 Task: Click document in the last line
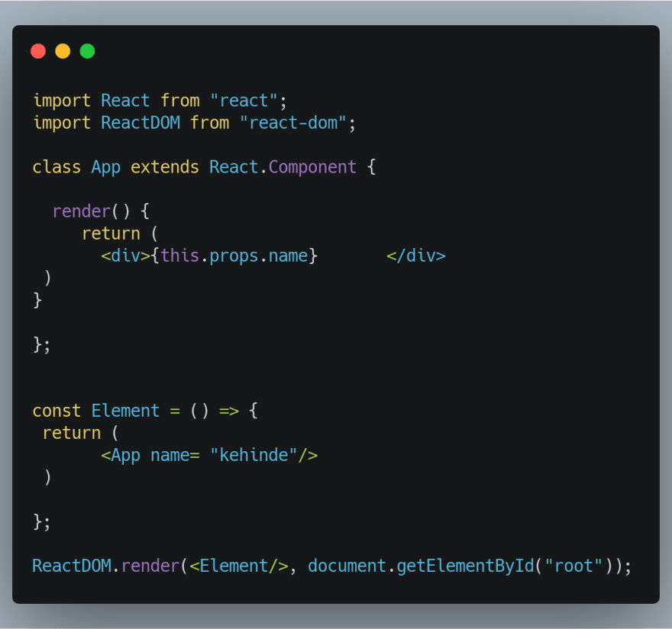coord(347,566)
